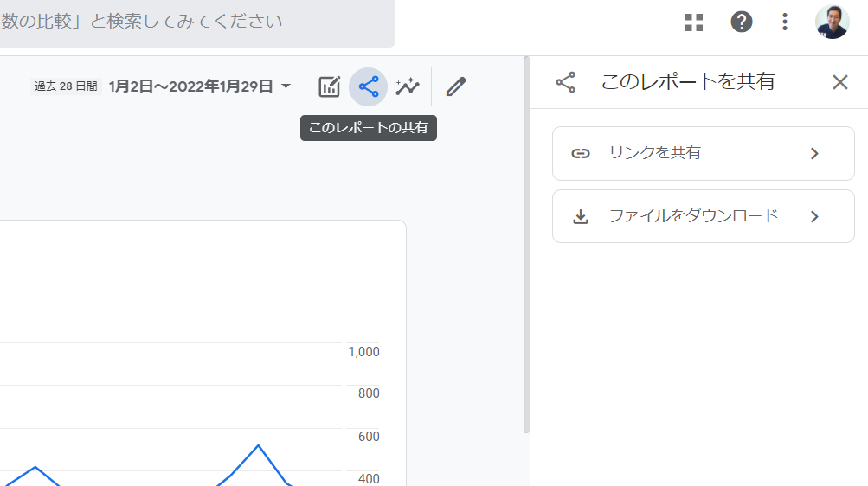Expand the chevron beside ファイルをダウンロード
The image size is (868, 486).
coord(814,217)
